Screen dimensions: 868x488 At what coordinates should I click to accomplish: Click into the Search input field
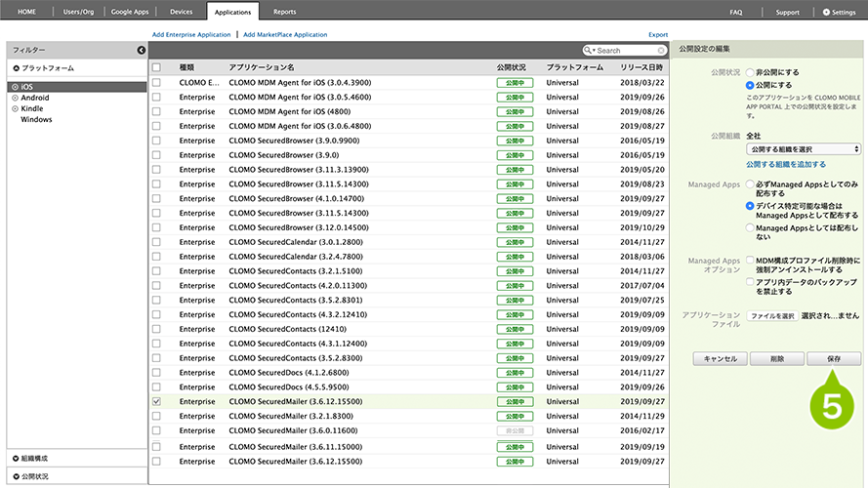pos(626,51)
